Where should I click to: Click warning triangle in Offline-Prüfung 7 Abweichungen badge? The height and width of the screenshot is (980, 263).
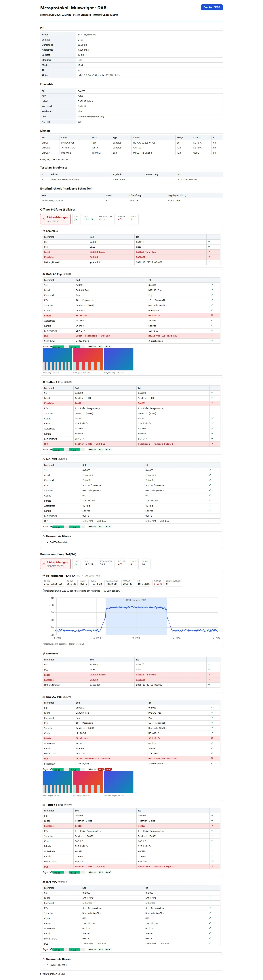coord(44,219)
